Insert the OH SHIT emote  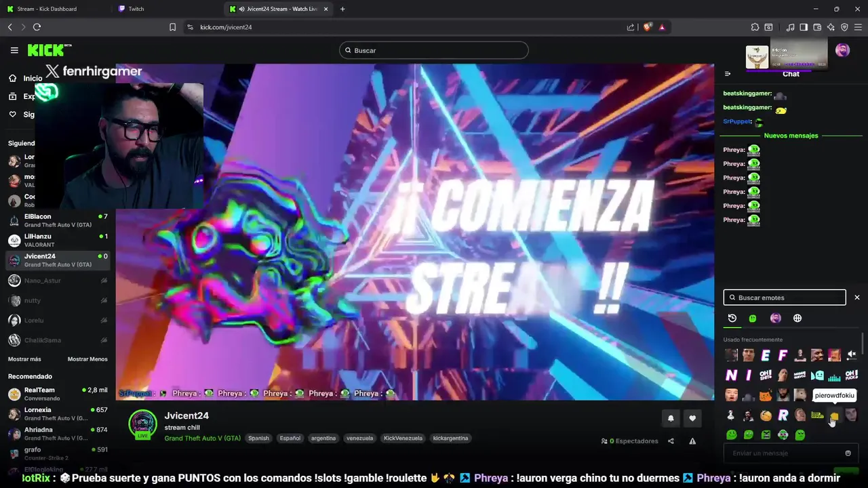(x=766, y=375)
